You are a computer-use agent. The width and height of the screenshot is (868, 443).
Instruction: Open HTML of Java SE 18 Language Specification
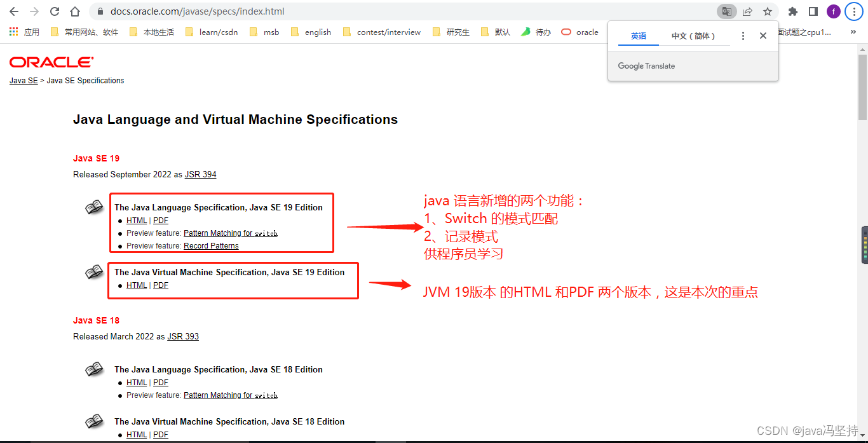point(137,383)
